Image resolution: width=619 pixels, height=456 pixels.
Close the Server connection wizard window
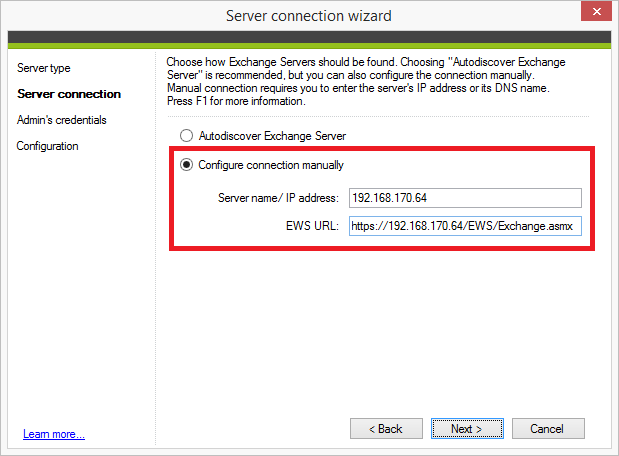pyautogui.click(x=596, y=11)
